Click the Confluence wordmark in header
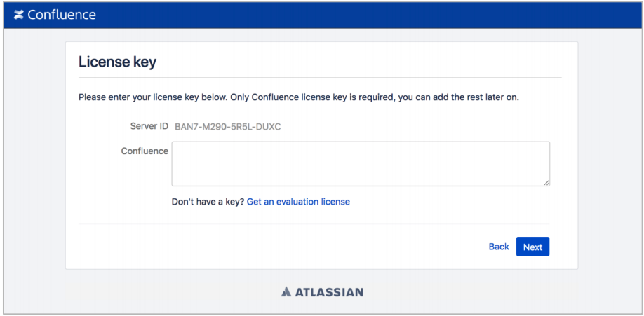Screen dimensions: 644x316 [62, 15]
